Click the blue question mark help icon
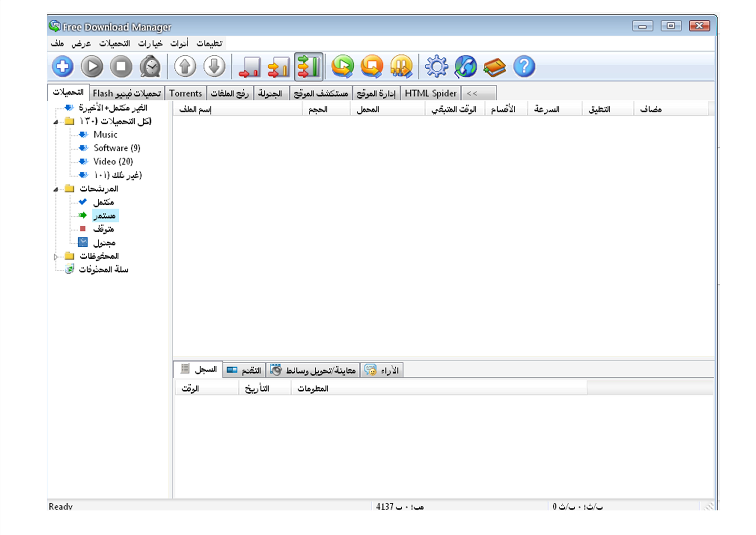Screen dimensions: 756x535 [524, 66]
